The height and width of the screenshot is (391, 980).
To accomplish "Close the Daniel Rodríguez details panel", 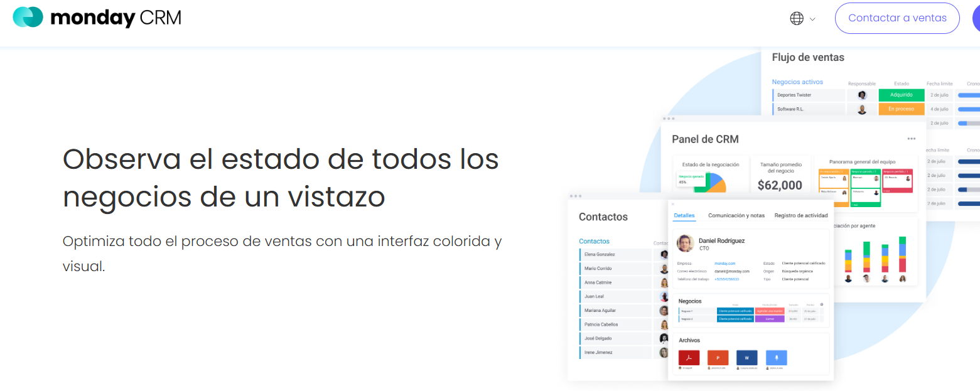I will [x=673, y=204].
